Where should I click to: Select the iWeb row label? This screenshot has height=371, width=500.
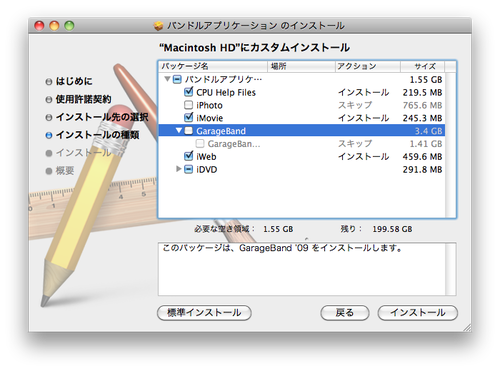[206, 157]
